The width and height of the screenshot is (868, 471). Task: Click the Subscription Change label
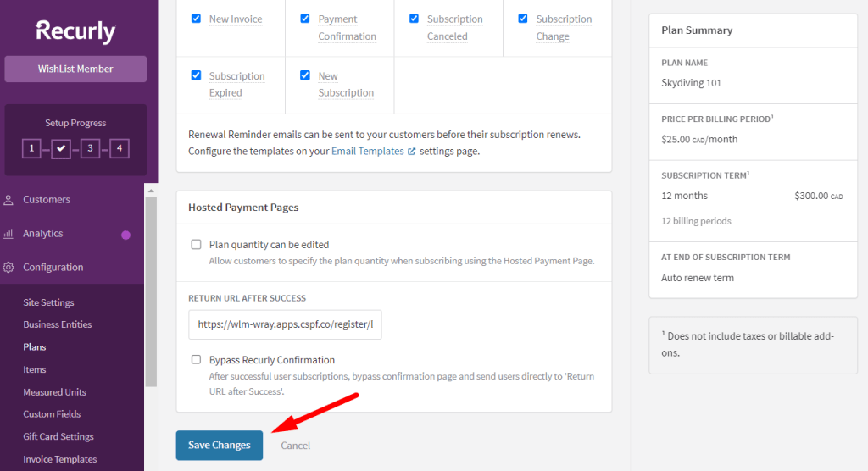pyautogui.click(x=564, y=28)
